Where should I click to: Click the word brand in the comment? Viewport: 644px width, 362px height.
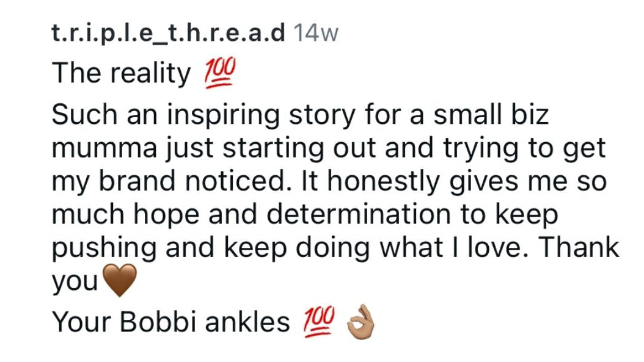(x=137, y=181)
